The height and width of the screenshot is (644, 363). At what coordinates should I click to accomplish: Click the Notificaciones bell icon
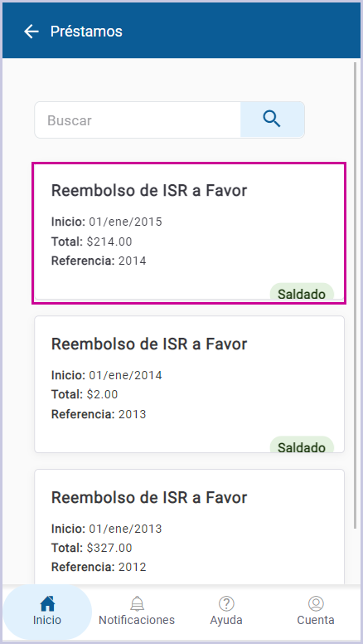(137, 604)
